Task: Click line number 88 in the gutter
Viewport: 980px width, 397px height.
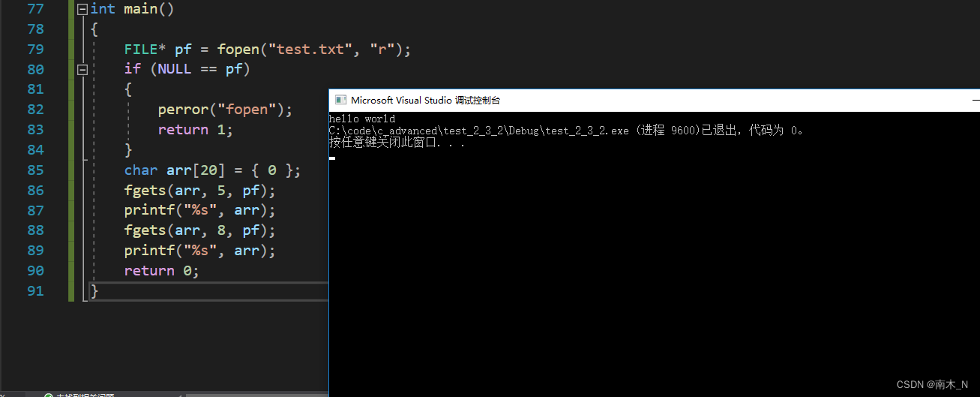Action: 35,230
